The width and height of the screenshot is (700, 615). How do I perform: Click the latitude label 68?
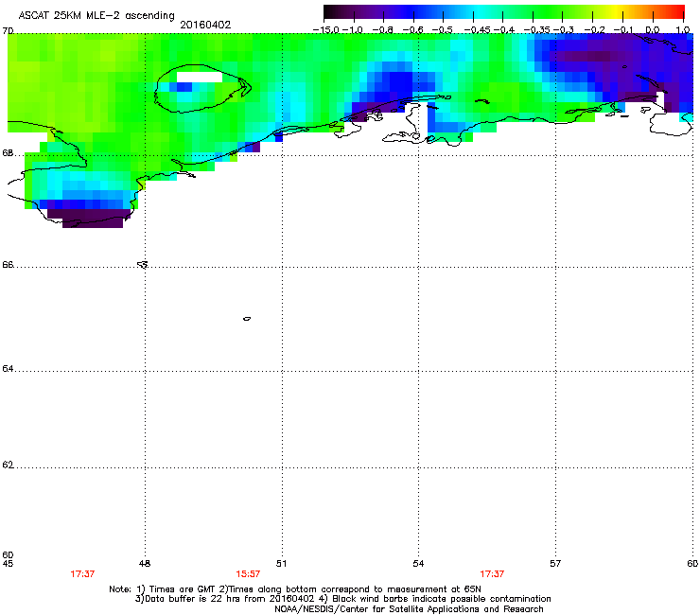coord(8,153)
